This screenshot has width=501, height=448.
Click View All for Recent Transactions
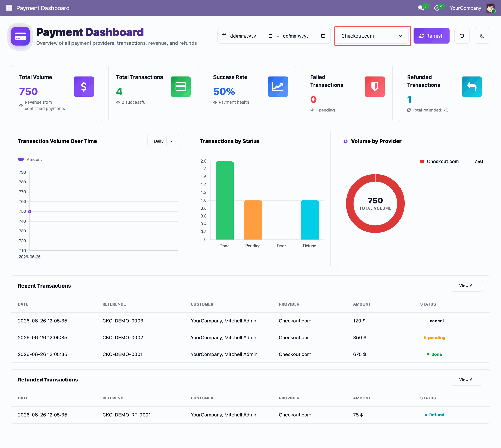(x=467, y=286)
